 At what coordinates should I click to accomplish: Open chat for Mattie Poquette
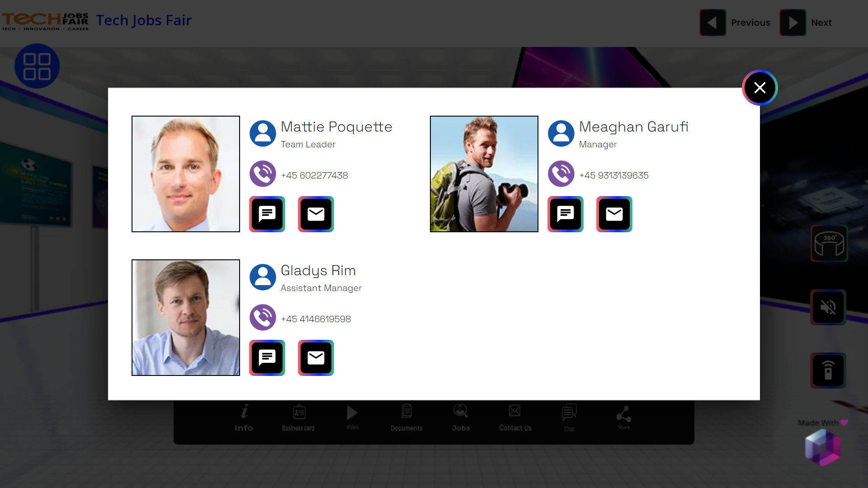(x=267, y=213)
